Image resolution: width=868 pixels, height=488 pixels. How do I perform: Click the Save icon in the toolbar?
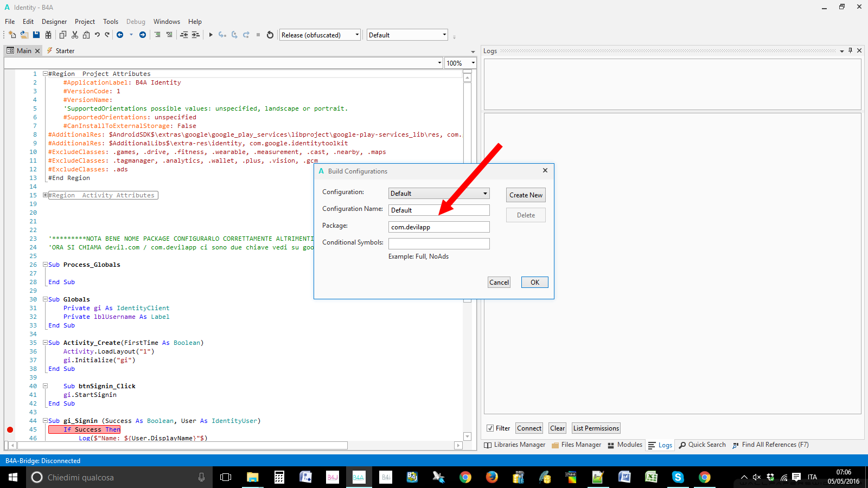point(36,35)
